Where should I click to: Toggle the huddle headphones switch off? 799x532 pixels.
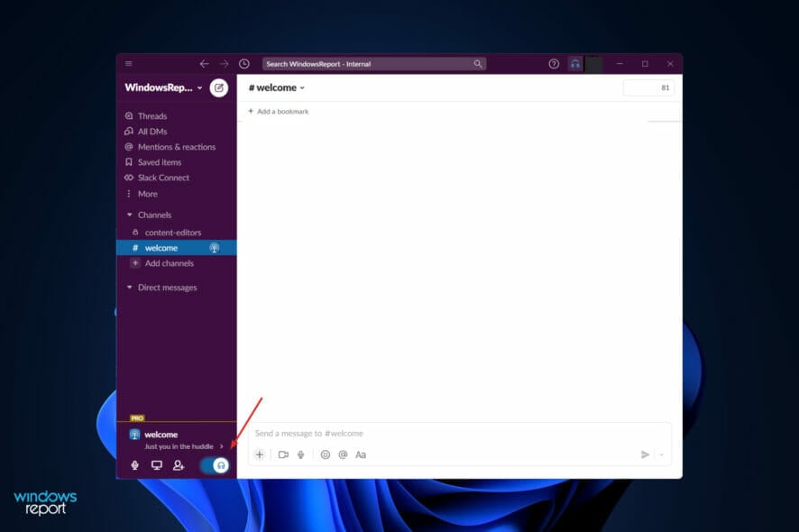tap(215, 465)
